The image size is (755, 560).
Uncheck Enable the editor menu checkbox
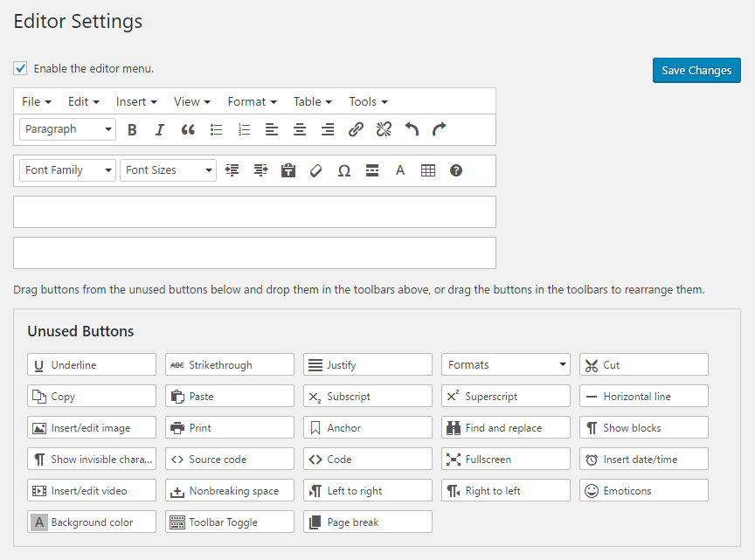click(x=20, y=68)
